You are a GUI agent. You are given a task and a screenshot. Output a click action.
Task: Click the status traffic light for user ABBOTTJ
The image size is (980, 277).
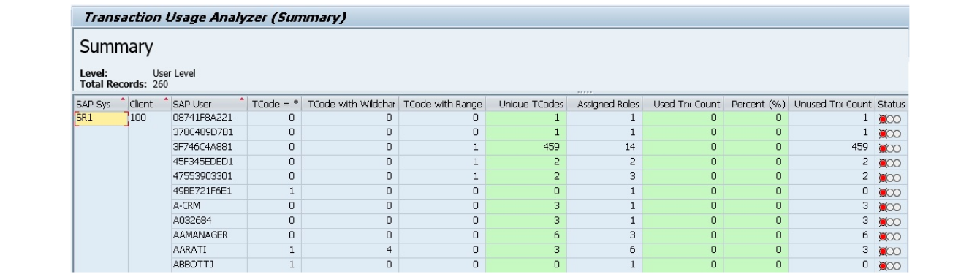tap(889, 265)
